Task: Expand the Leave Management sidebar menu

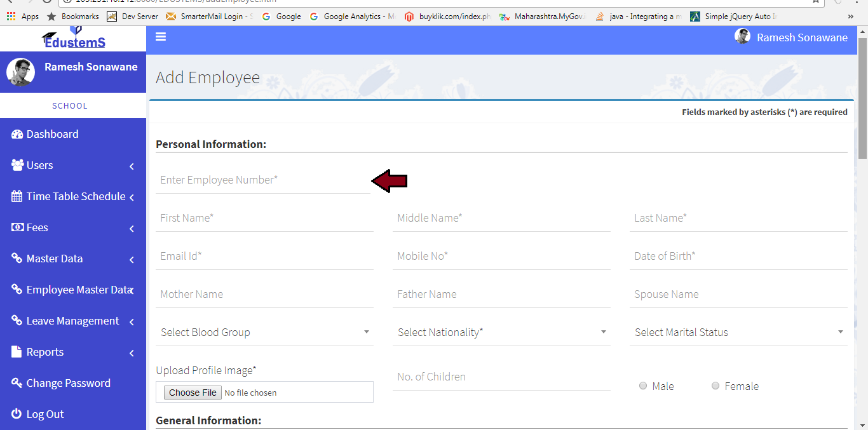Action: coord(72,321)
